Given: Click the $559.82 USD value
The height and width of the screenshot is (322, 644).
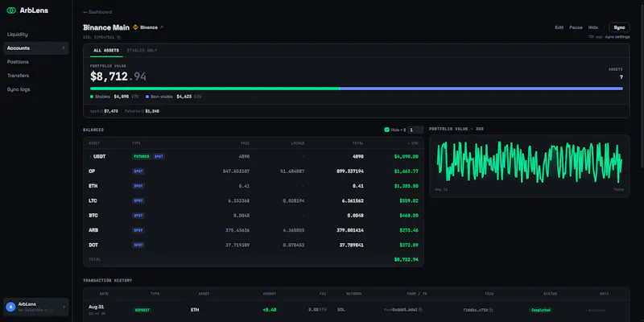Looking at the screenshot, I should click(x=409, y=200).
